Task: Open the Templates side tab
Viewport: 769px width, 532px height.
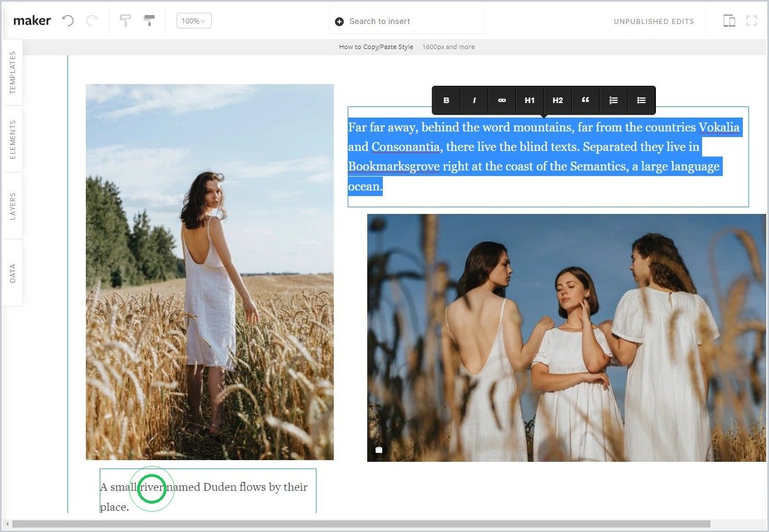Action: click(x=12, y=72)
